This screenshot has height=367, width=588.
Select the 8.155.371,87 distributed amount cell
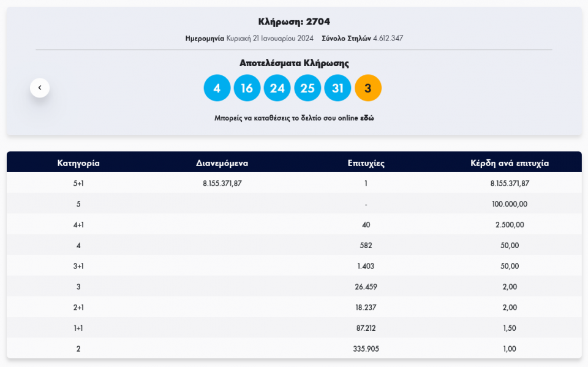[222, 183]
